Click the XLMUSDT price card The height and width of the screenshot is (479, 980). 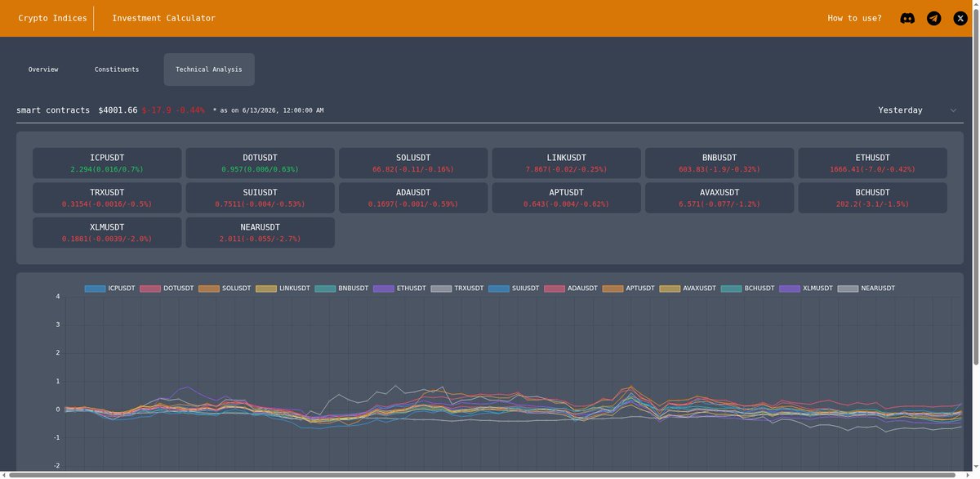tap(107, 232)
